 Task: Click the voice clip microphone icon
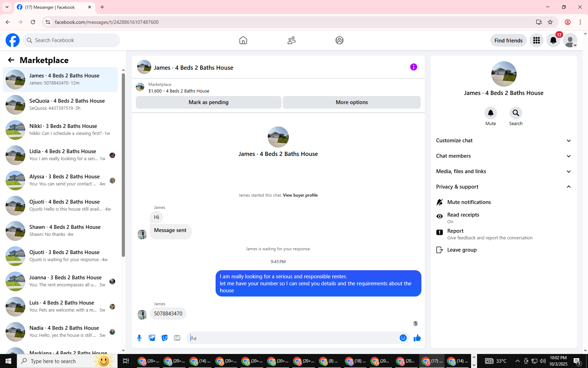click(x=139, y=338)
